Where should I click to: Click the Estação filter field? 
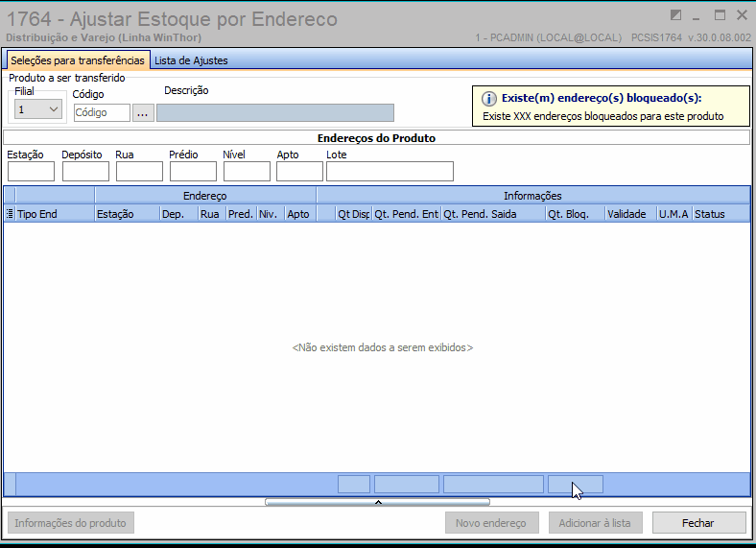point(31,171)
